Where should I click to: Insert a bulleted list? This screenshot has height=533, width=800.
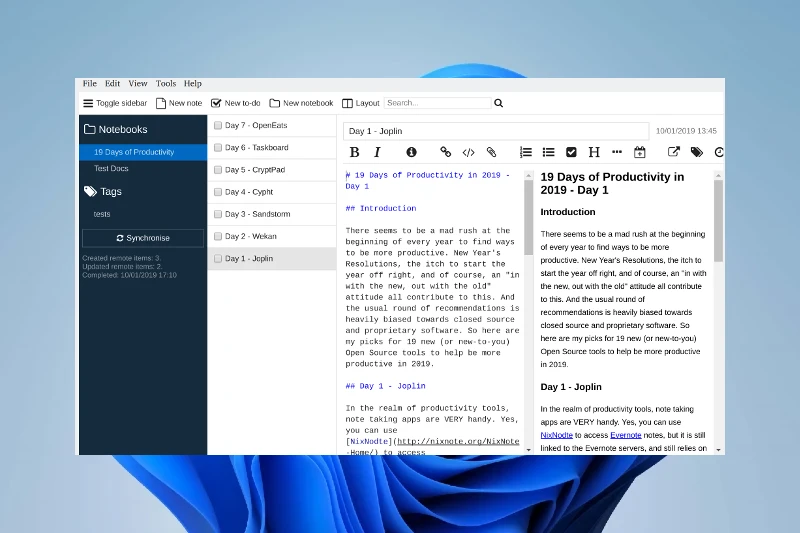[x=548, y=152]
